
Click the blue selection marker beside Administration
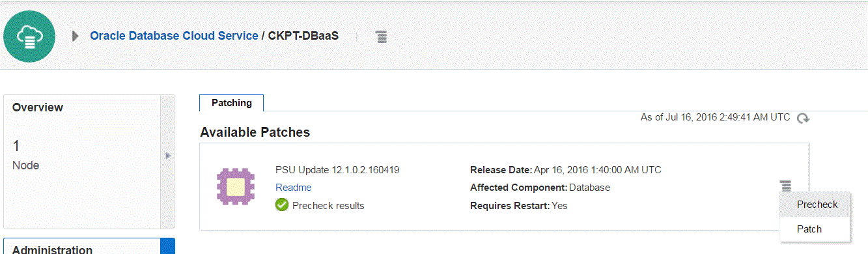(x=168, y=246)
